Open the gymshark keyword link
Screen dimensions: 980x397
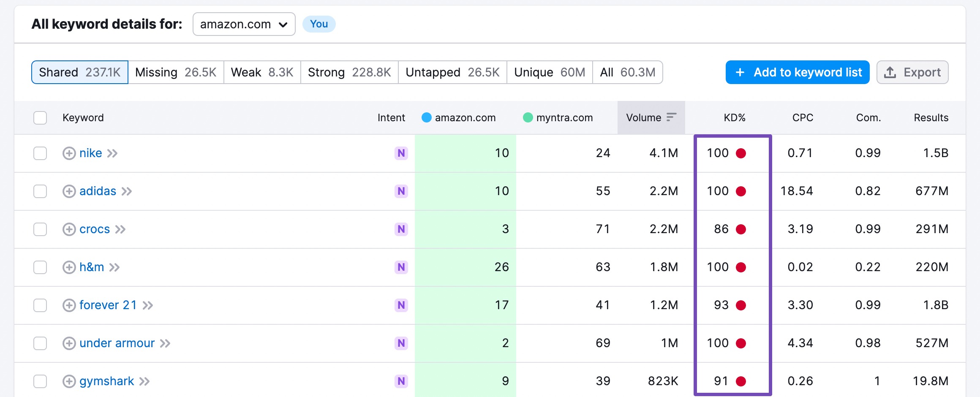click(x=106, y=381)
